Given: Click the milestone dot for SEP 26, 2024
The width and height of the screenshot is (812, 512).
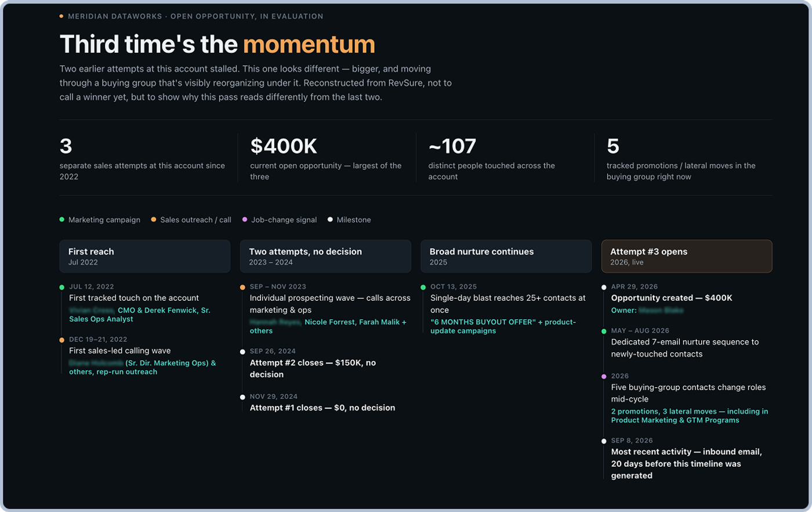Looking at the screenshot, I should pos(242,352).
